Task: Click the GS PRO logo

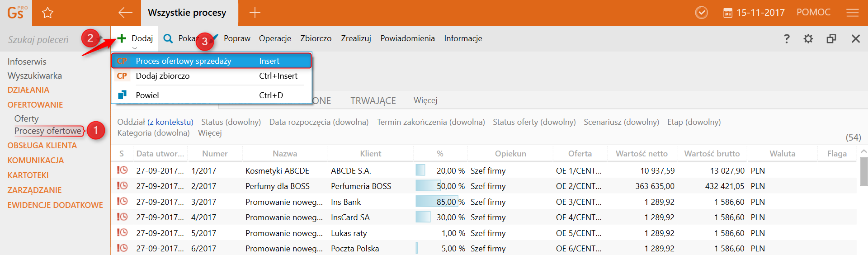Action: pyautogui.click(x=16, y=13)
